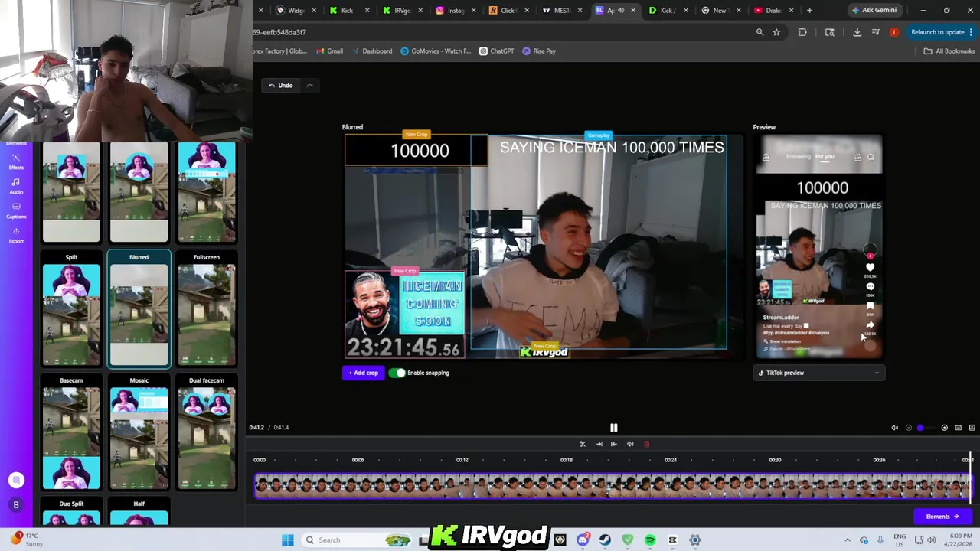Open the user profile avatar B
Image resolution: width=980 pixels, height=551 pixels.
point(16,505)
